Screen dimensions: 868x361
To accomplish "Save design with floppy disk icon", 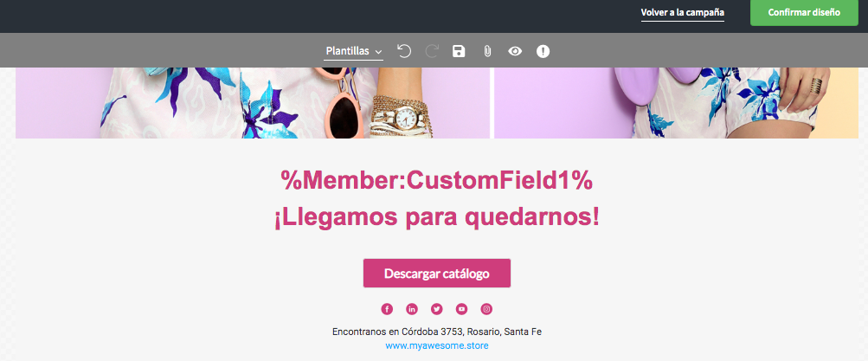I will (459, 51).
